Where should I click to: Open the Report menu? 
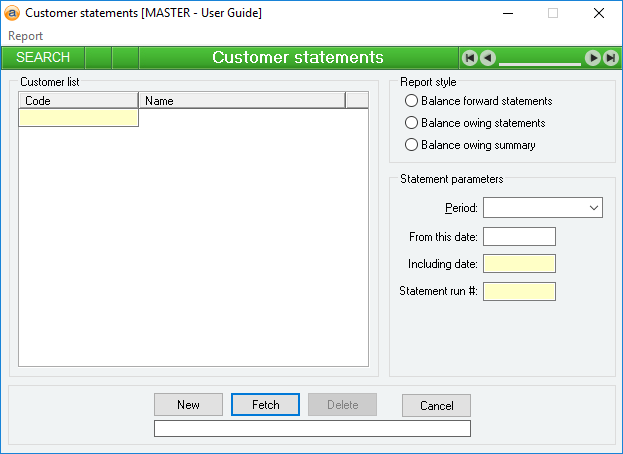coord(26,36)
